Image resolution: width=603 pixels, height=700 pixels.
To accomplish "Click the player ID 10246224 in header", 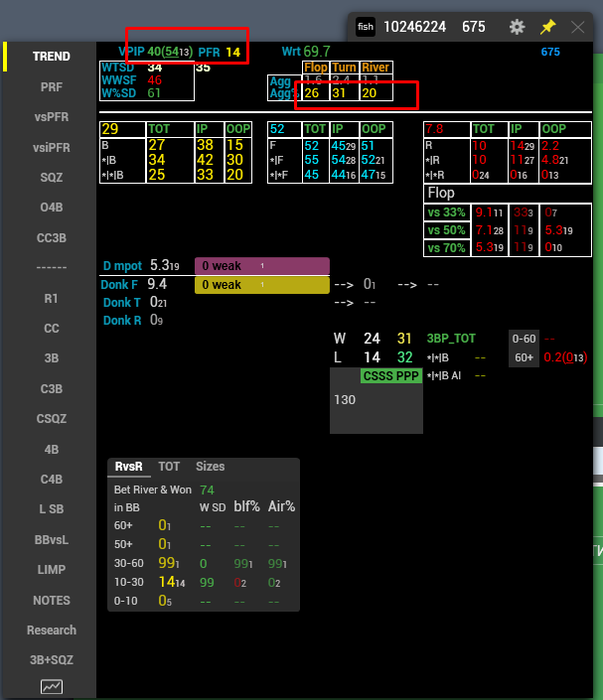I will tap(415, 27).
